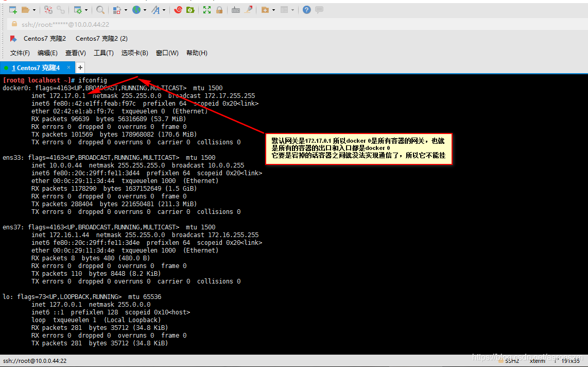Click the New Session toolbar icon
This screenshot has height=367, width=588.
[13, 10]
